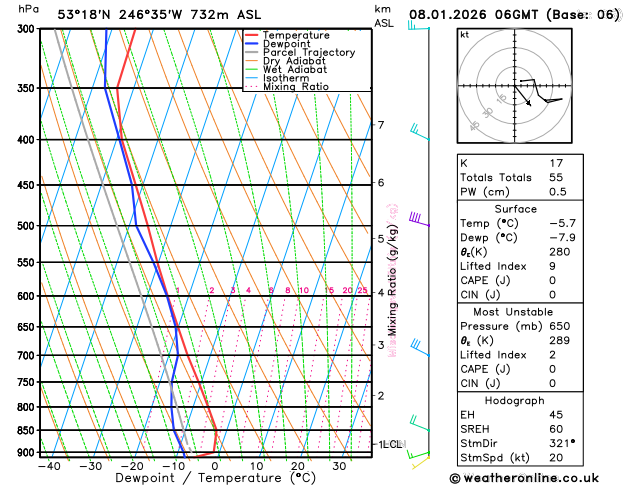Click the Mixing Ratio legend entry
Screen dimensions: 629x486
[x=287, y=87]
